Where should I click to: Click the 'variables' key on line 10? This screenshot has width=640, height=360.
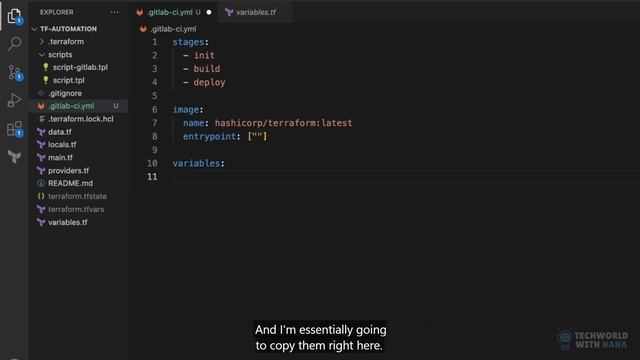196,163
